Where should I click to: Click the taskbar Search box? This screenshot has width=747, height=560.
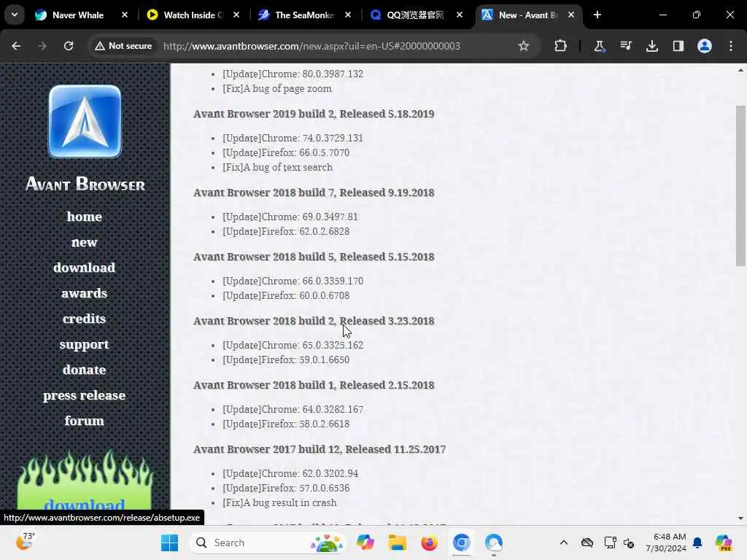tap(269, 542)
